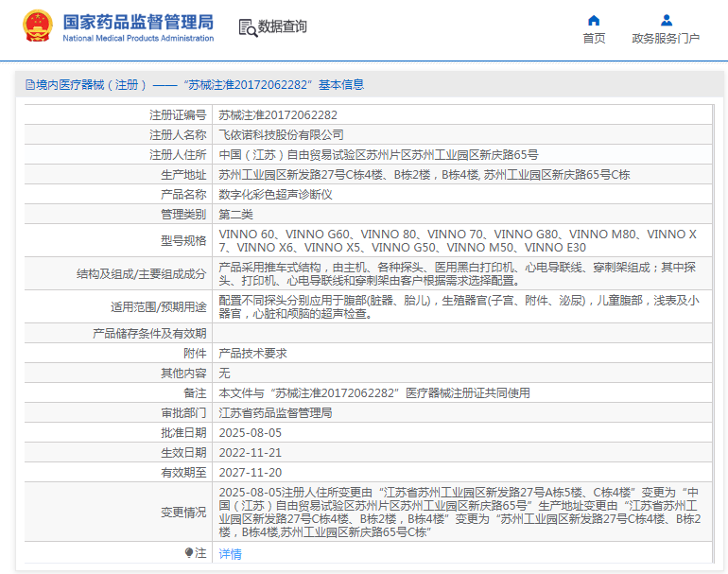Viewport: 728px width, 574px height.
Task: Click the 变更情况 row label
Action: coord(183,513)
